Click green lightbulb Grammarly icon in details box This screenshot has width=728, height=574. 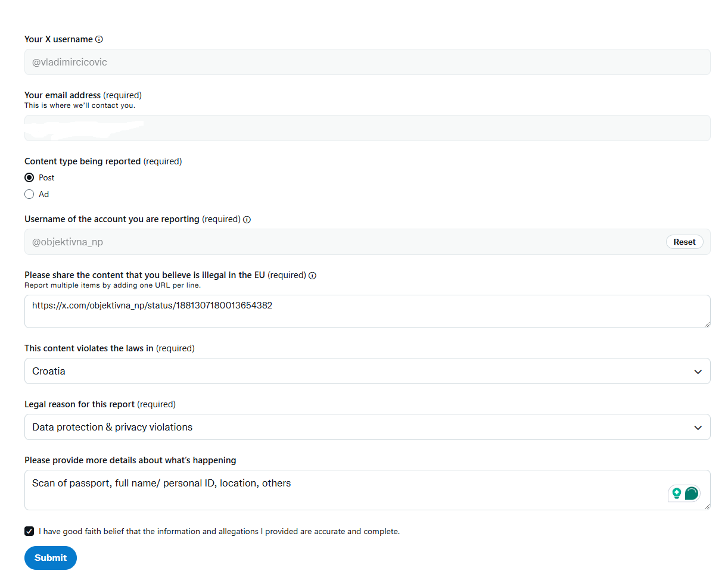(x=677, y=493)
